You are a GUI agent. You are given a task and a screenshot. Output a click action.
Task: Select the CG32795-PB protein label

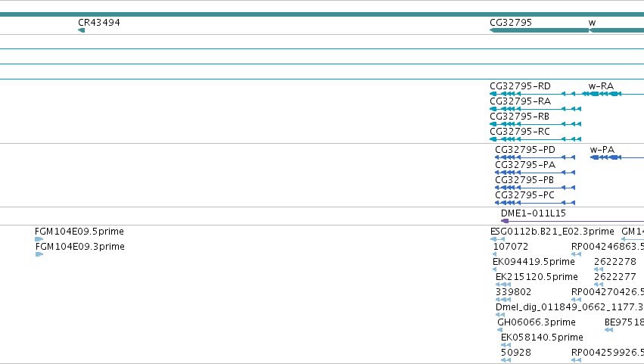click(x=524, y=180)
